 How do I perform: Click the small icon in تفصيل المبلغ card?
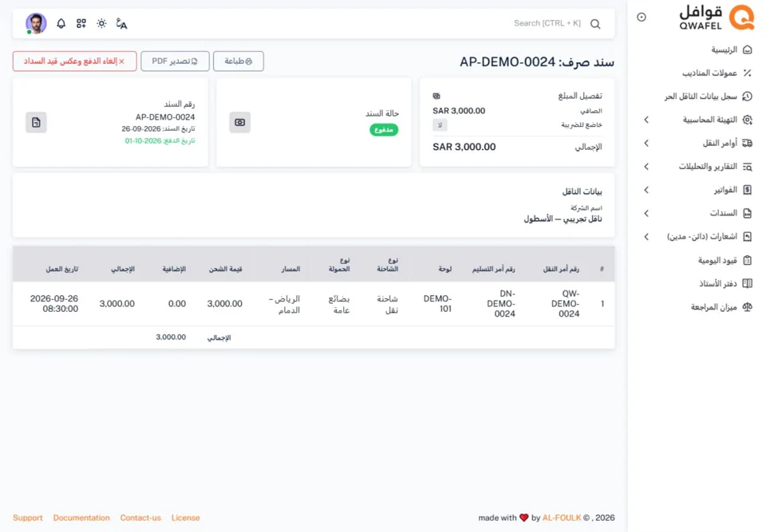(x=436, y=97)
